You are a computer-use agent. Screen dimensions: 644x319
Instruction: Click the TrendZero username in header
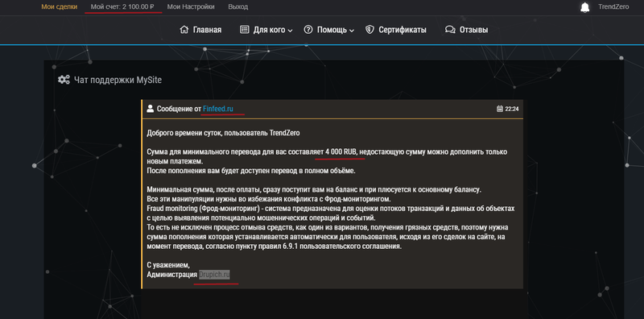tap(613, 7)
